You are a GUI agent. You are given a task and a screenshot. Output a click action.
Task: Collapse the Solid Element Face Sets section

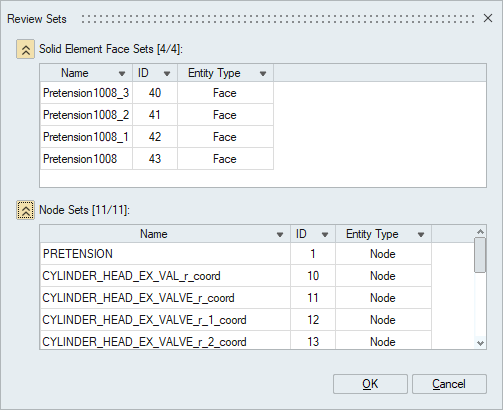click(x=25, y=49)
